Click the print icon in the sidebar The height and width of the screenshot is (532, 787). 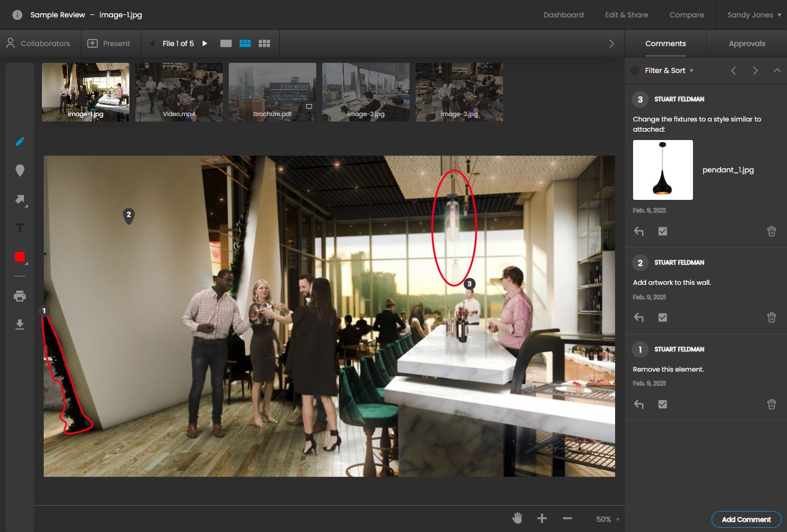pyautogui.click(x=20, y=296)
